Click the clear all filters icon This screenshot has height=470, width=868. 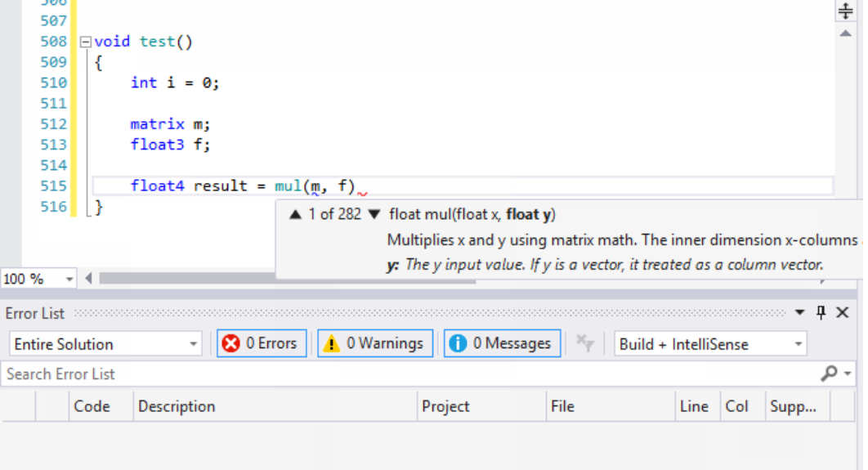[584, 343]
